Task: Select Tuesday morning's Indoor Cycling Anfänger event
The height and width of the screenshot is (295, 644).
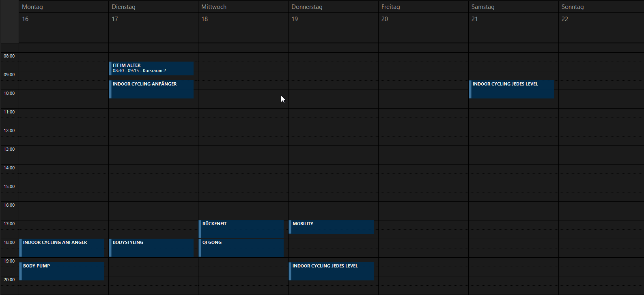Action: click(x=151, y=89)
